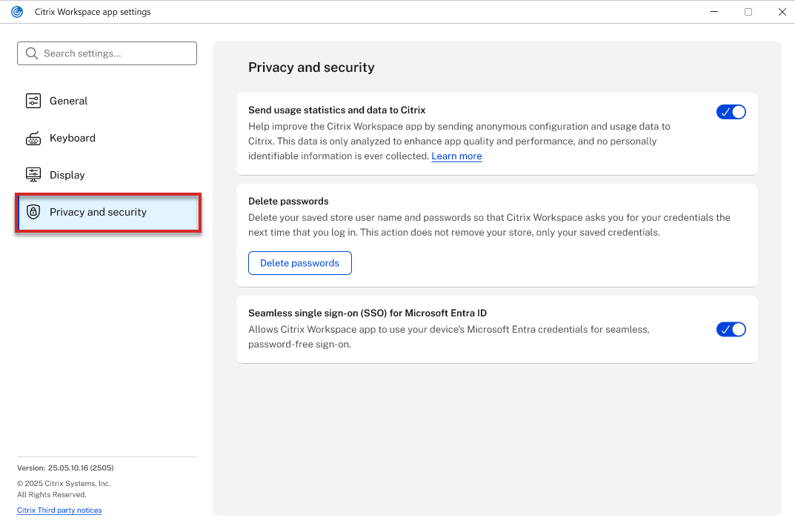Close the Citrix Workspace app settings window
This screenshot has height=532, width=795.
click(x=782, y=12)
